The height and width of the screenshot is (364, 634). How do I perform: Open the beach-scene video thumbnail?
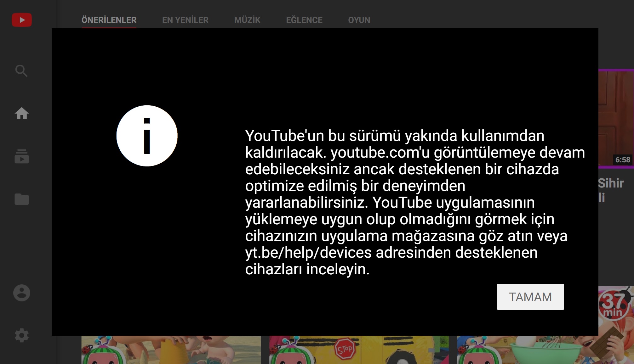[171, 350]
